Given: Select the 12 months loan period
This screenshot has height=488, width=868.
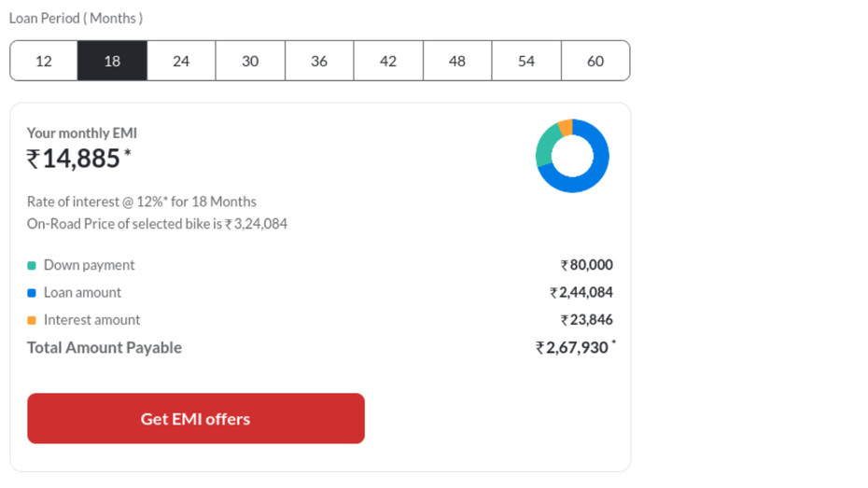Looking at the screenshot, I should [44, 61].
